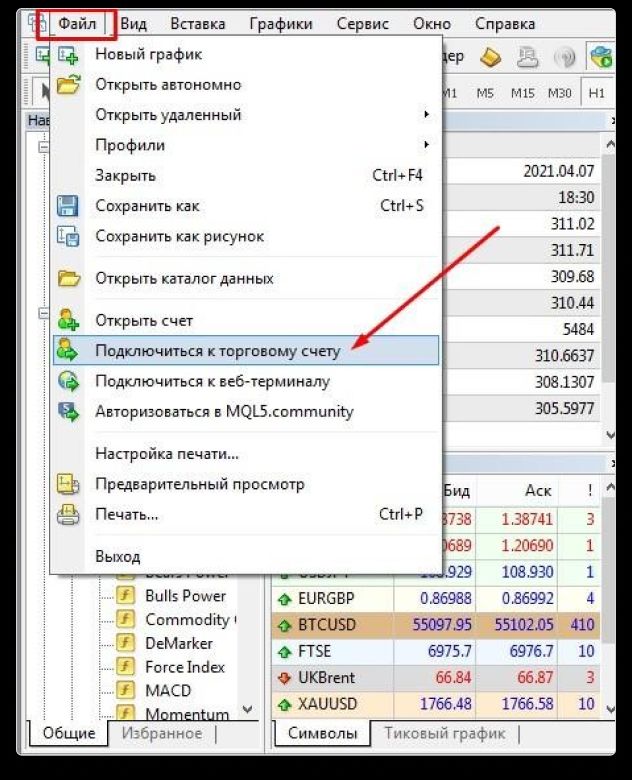This screenshot has width=632, height=780.
Task: Select the M15 timeframe button
Action: 522,93
